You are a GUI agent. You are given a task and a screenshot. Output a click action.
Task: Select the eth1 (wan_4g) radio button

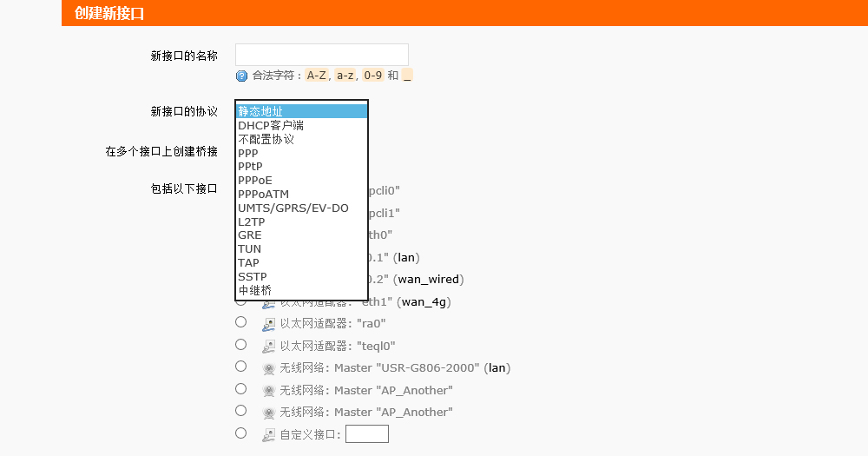pos(241,301)
